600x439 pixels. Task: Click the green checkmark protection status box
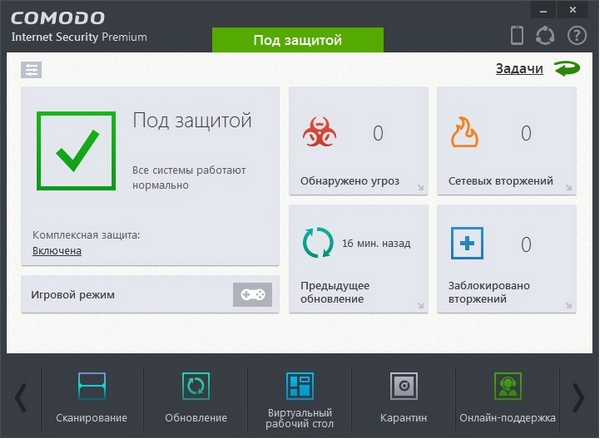point(75,150)
